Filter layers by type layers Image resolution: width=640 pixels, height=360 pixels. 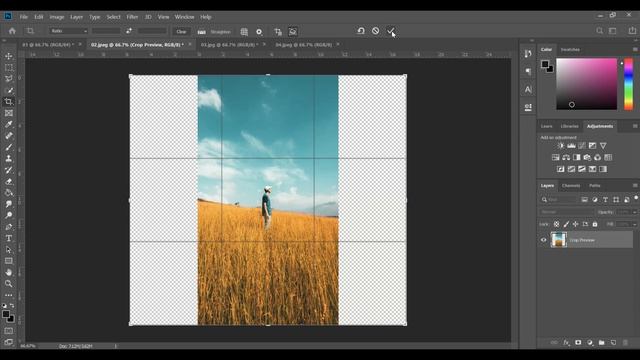[x=605, y=200]
